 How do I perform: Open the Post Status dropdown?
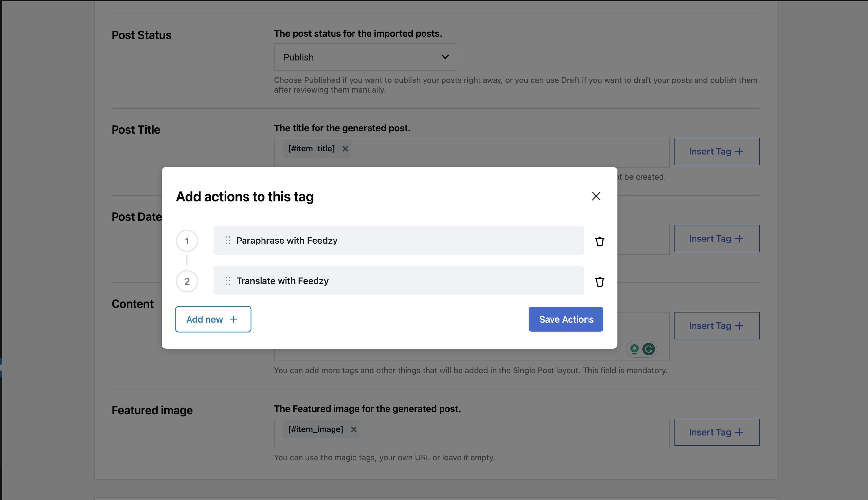[365, 57]
